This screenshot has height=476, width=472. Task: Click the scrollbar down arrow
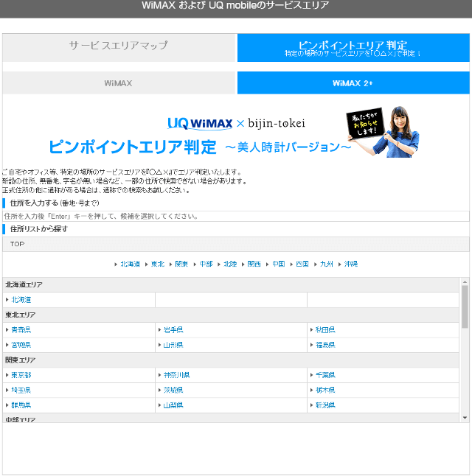point(465,418)
